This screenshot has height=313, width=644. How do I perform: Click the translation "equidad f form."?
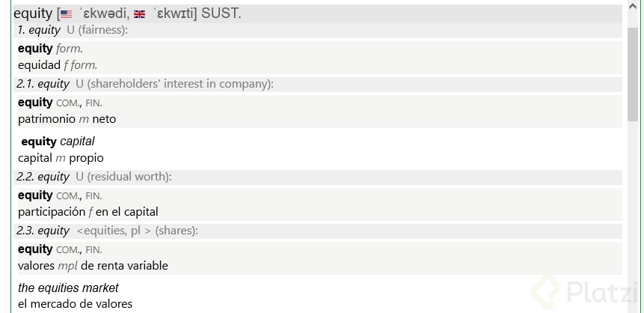tap(58, 65)
